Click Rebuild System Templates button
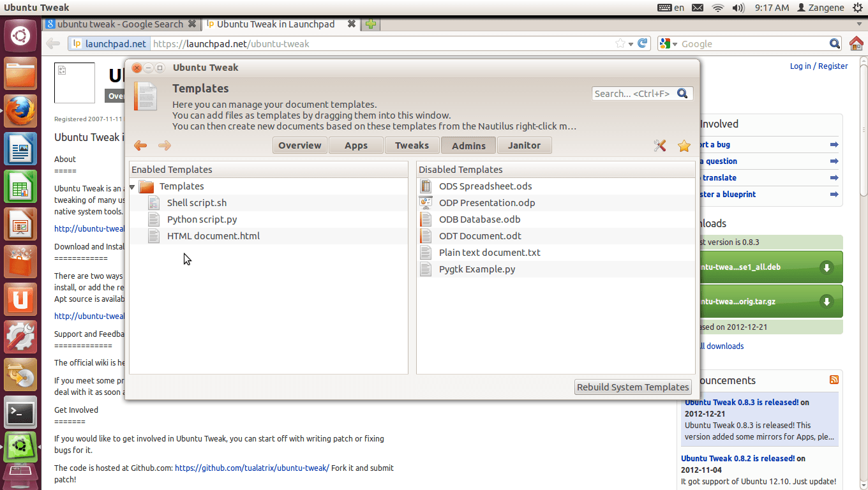 [x=633, y=387]
